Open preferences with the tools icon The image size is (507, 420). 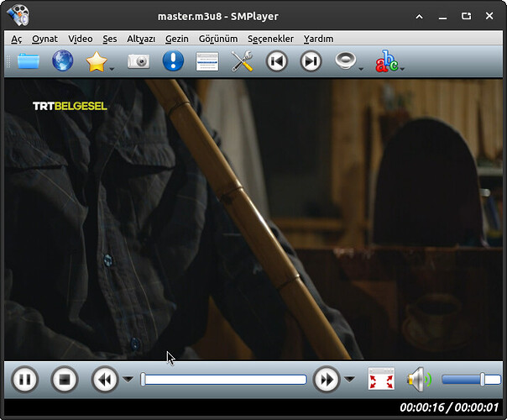coord(242,61)
